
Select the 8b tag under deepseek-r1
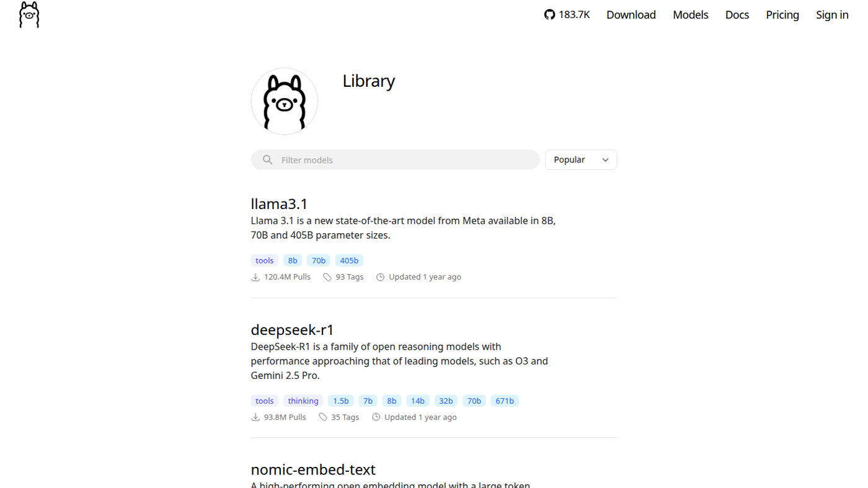tap(392, 401)
